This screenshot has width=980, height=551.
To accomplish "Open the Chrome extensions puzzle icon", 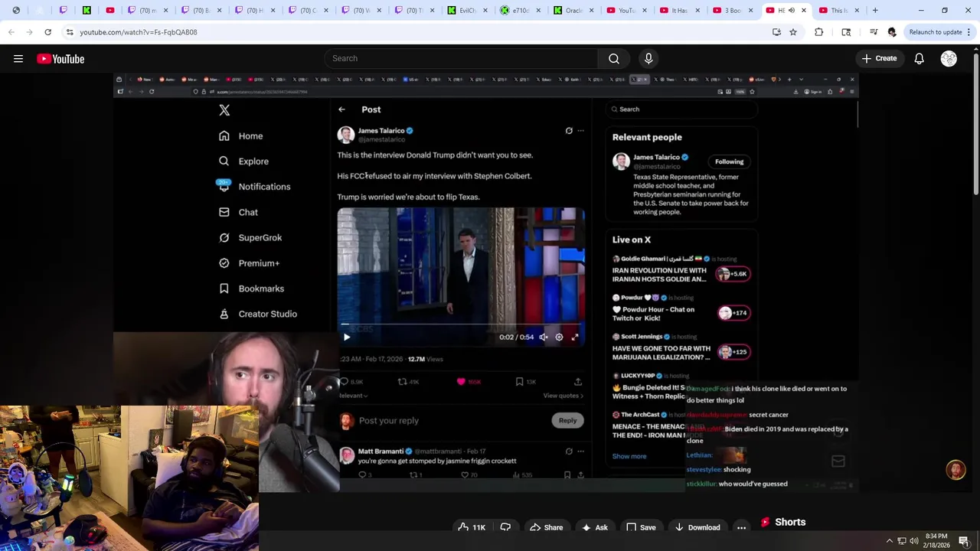I will click(819, 32).
